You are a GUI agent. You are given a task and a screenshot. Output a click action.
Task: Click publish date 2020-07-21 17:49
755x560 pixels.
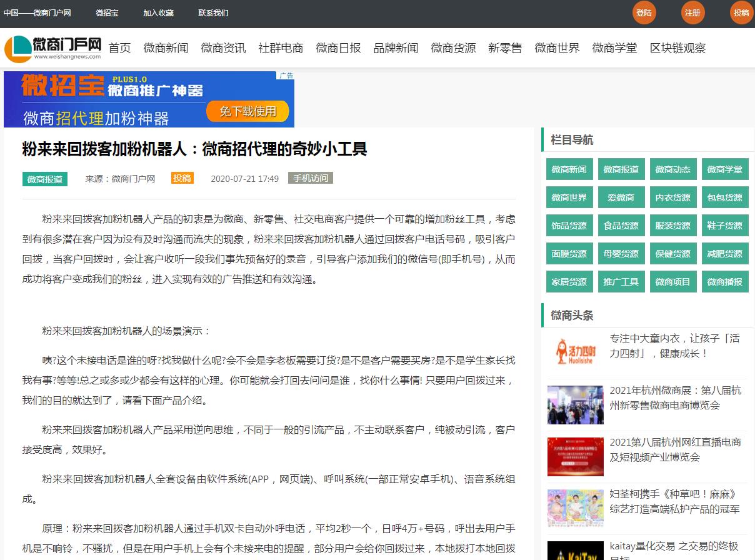point(244,179)
